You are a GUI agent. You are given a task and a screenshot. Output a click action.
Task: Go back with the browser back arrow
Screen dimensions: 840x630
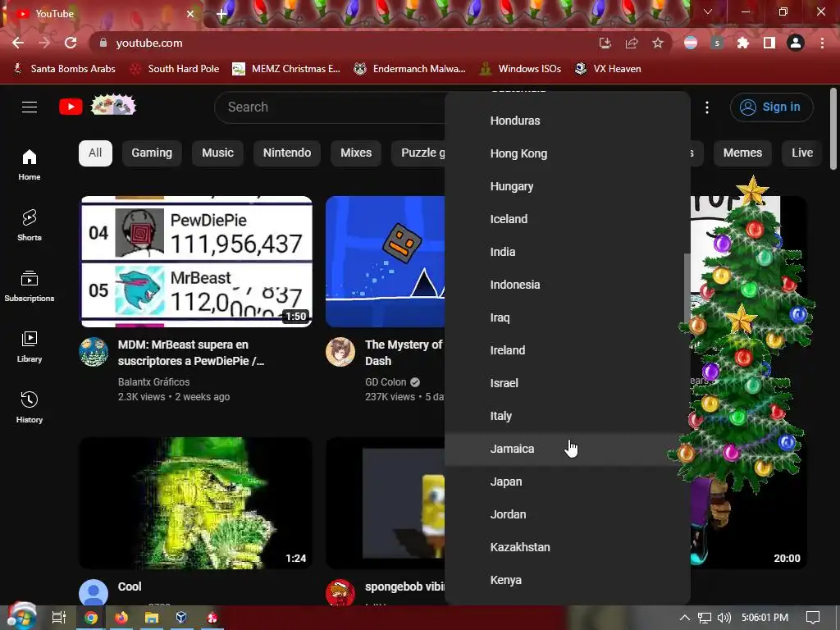18,43
